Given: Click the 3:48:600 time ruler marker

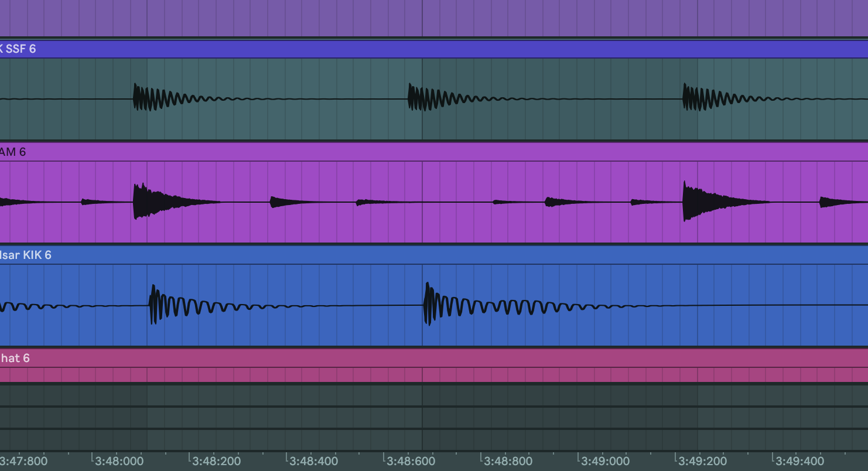Looking at the screenshot, I should [x=411, y=461].
